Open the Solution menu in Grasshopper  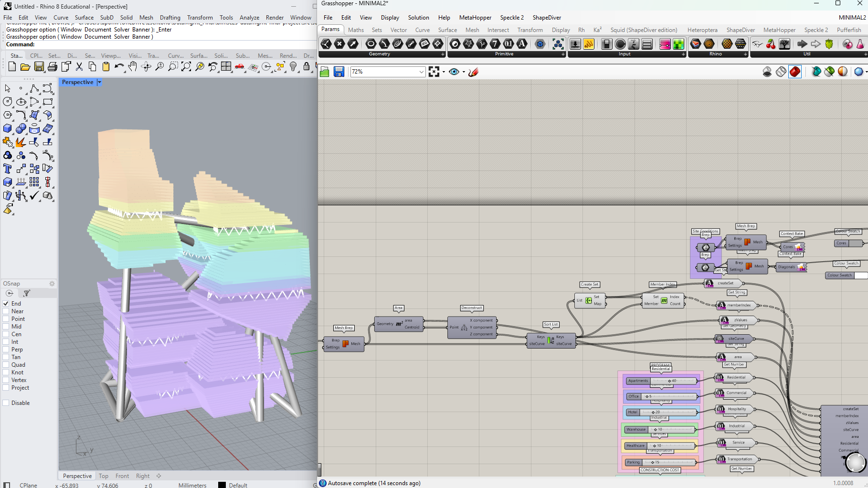(x=418, y=18)
